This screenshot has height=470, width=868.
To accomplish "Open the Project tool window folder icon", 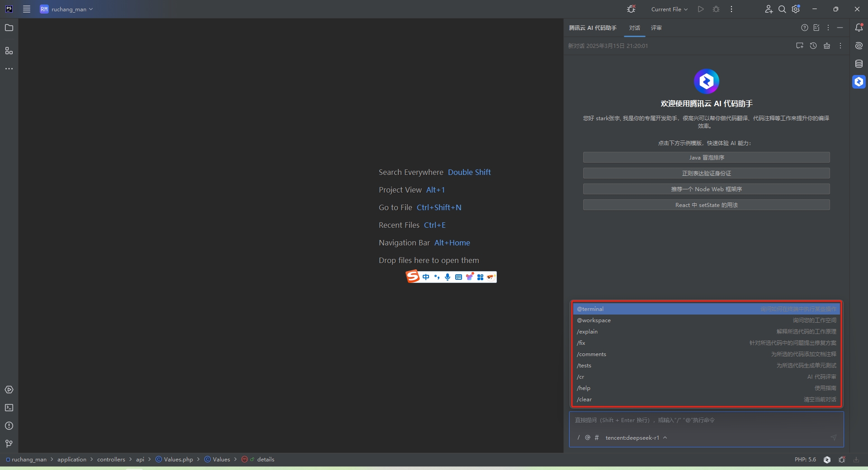I will 9,28.
